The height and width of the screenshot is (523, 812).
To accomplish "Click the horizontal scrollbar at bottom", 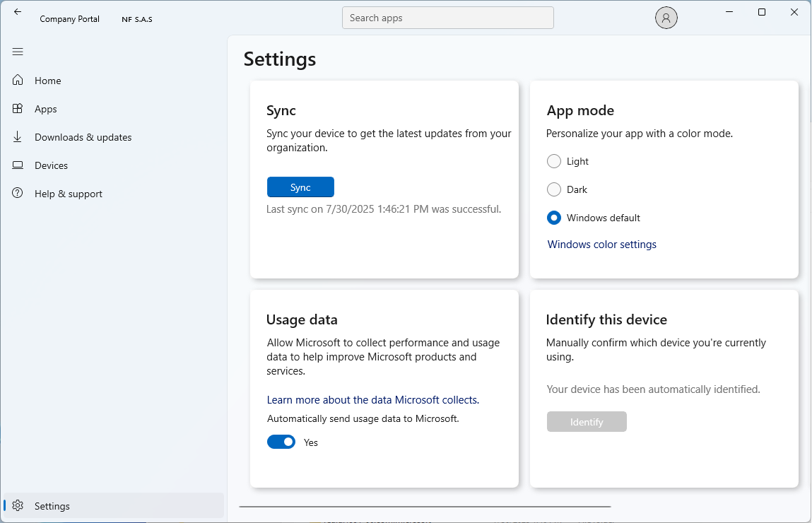I will (x=425, y=507).
